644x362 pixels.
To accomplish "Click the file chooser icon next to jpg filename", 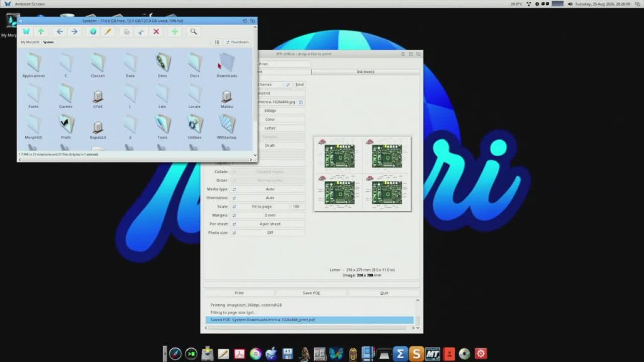I will pyautogui.click(x=301, y=102).
